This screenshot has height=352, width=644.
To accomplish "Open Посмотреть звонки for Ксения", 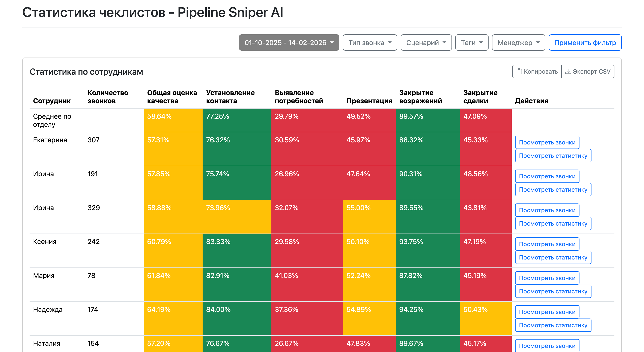I will [547, 244].
